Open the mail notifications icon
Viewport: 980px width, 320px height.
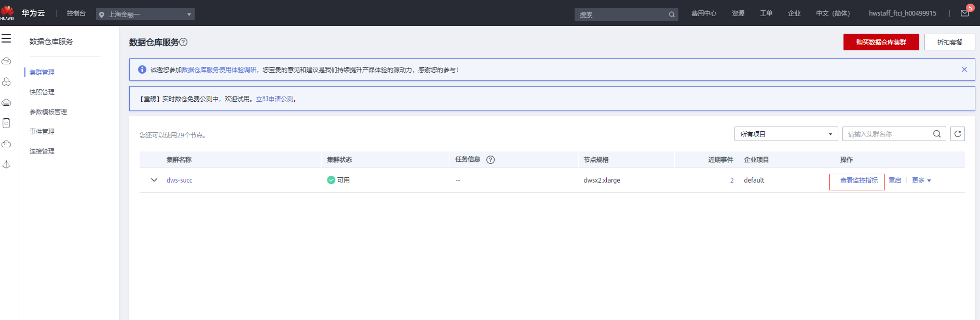[x=964, y=13]
